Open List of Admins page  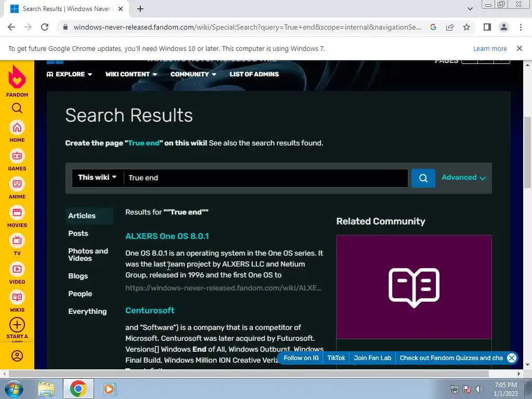[x=254, y=74]
